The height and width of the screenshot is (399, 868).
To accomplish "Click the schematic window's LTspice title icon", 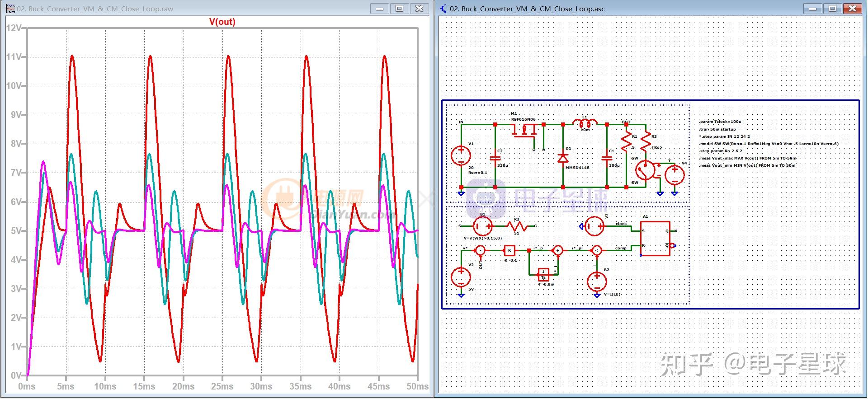I will [x=443, y=9].
